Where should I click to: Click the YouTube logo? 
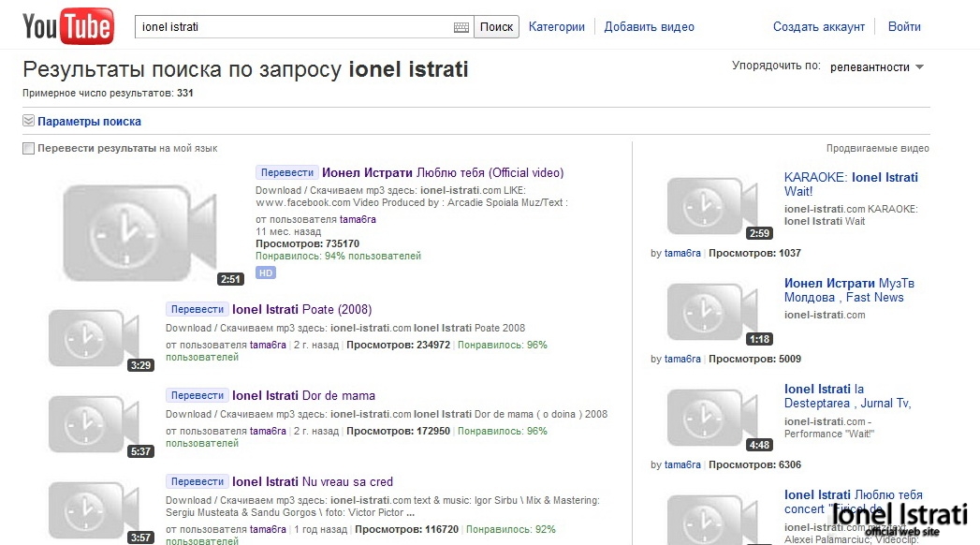pos(67,27)
